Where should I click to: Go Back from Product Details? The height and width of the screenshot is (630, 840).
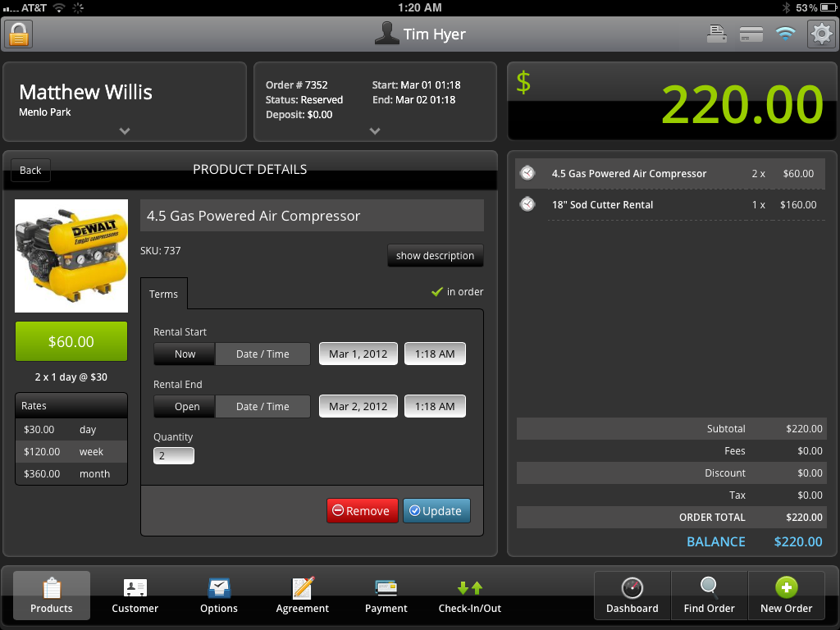pos(30,170)
